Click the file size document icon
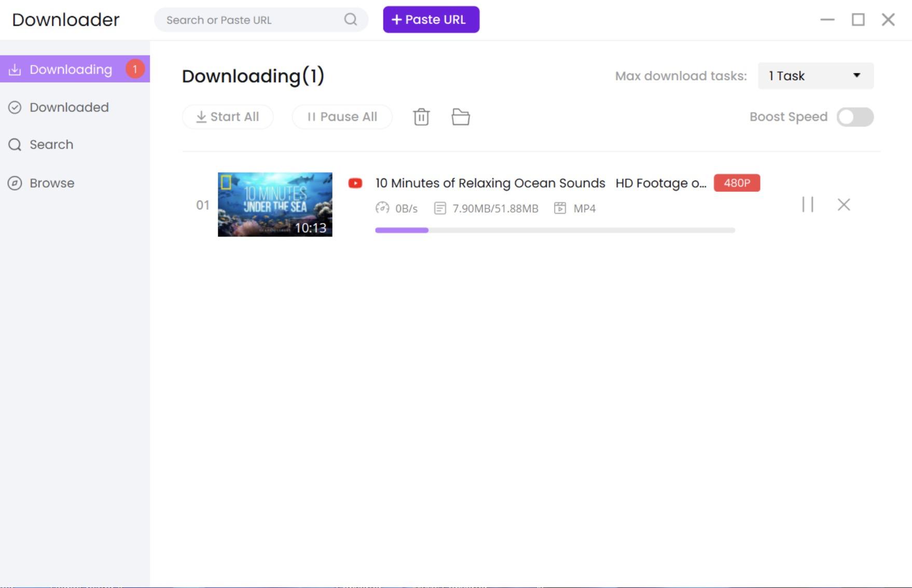 [x=440, y=208]
